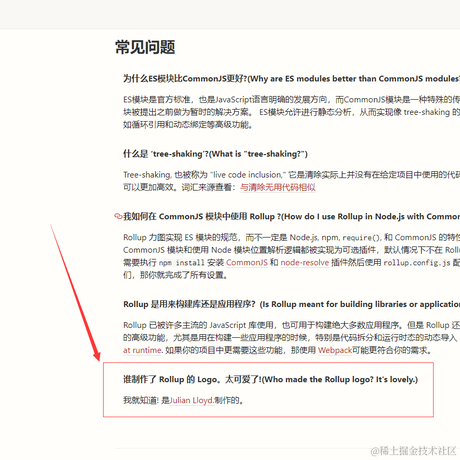The height and width of the screenshot is (460, 460).
Task: Click the text '我就知道! 是'
Action: pos(146,400)
